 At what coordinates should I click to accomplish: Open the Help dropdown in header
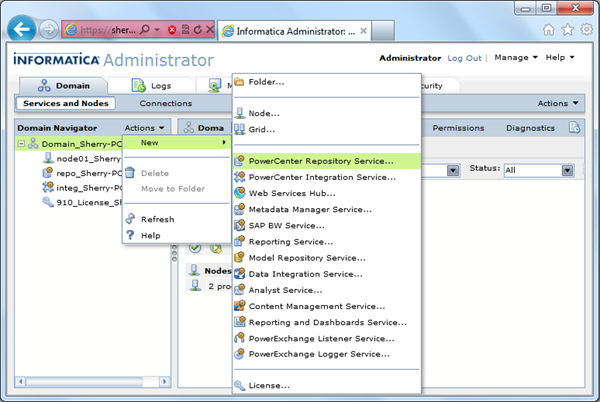(560, 57)
